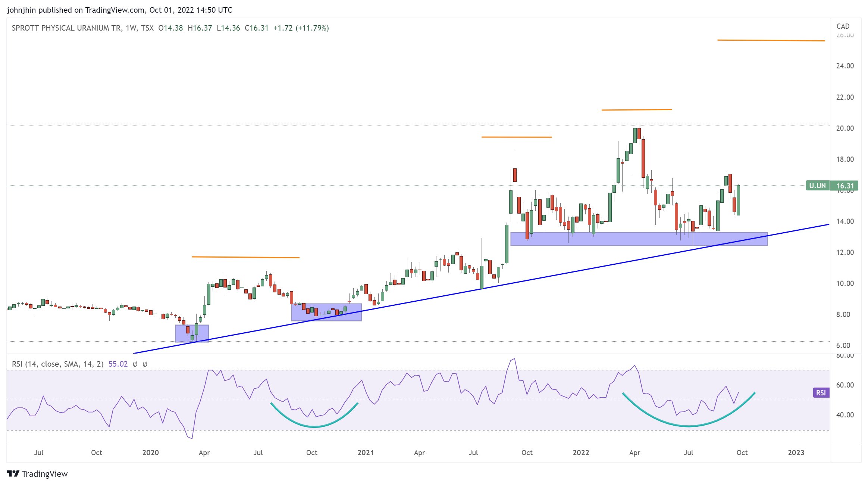Select the teal arc under 2022 RSI
Viewport: 868px width, 485px height.
(689, 426)
